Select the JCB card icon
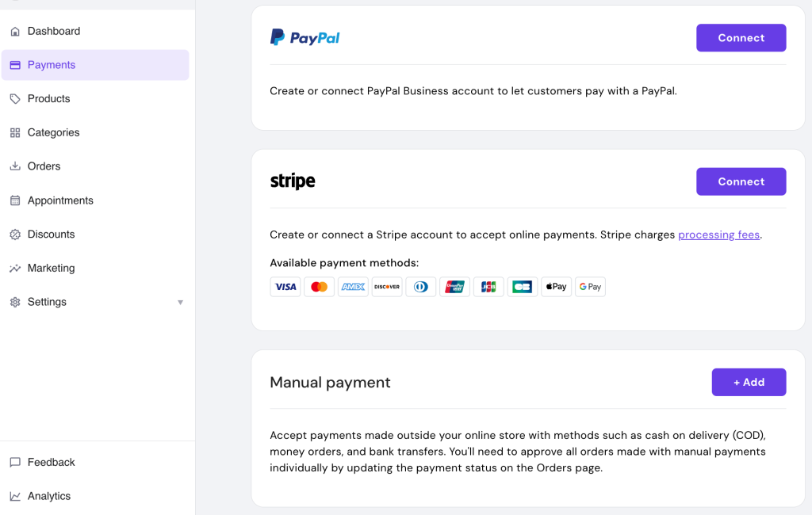The image size is (812, 515). (x=488, y=286)
